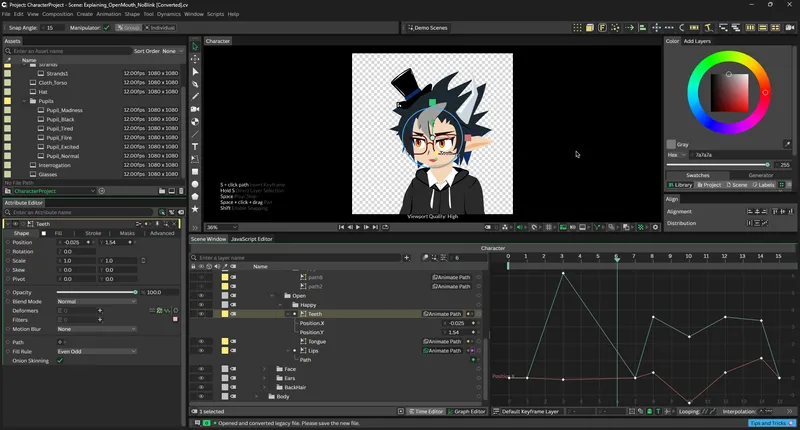Toggle the Manipulator checkbox
This screenshot has height=430, width=800.
tap(107, 28)
